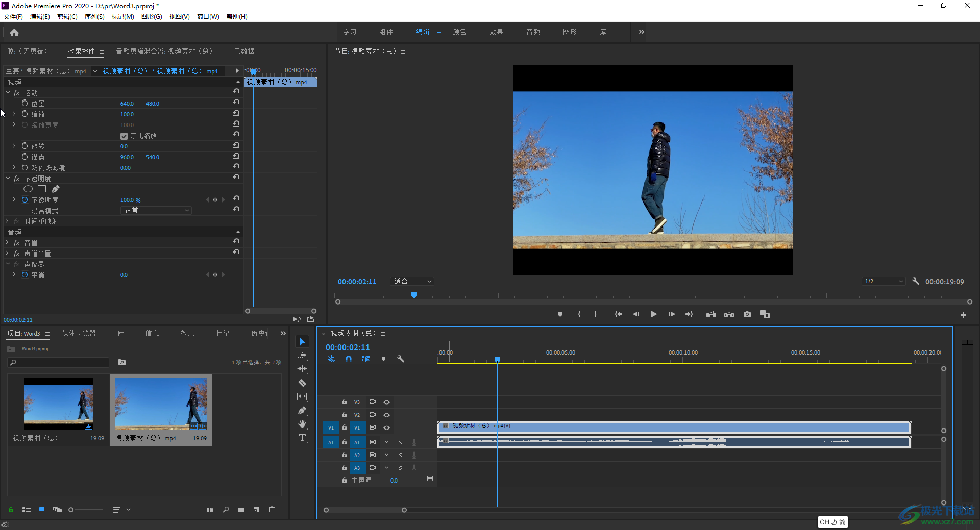Viewport: 980px width, 530px height.
Task: Select the Ripple Edit tool
Action: [302, 369]
